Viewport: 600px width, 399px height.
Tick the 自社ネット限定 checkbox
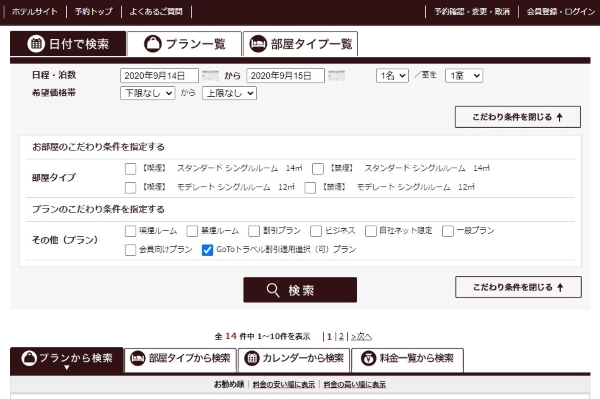[x=371, y=231]
